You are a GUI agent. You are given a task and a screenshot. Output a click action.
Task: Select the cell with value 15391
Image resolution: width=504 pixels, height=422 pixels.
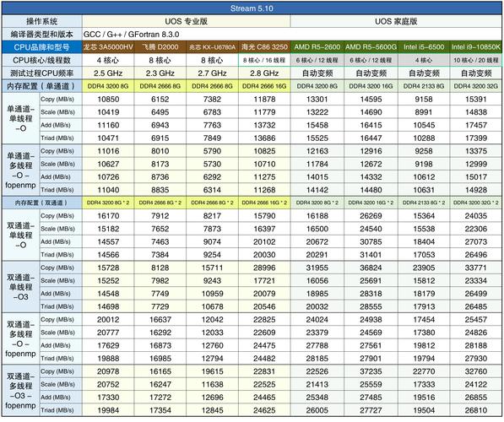tap(475, 99)
